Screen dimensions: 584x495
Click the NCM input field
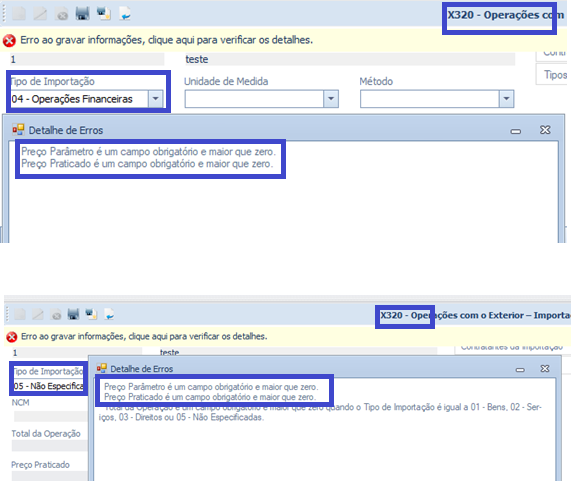click(x=50, y=416)
